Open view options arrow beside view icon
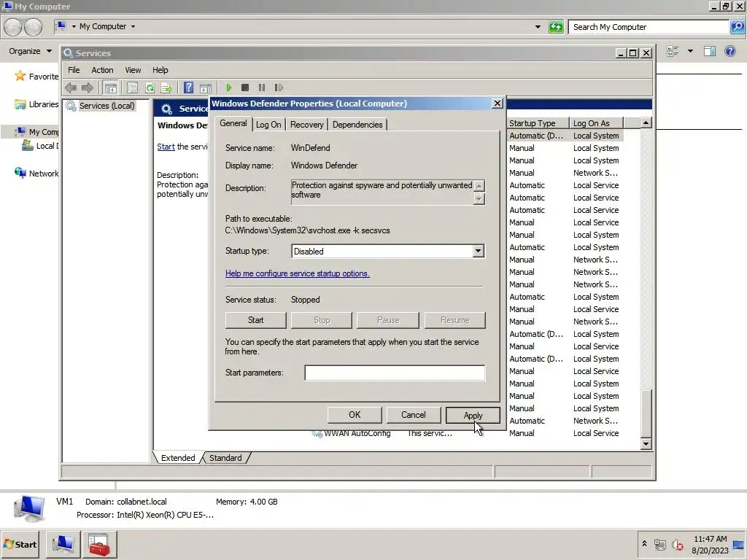The height and width of the screenshot is (560, 747). tap(690, 51)
